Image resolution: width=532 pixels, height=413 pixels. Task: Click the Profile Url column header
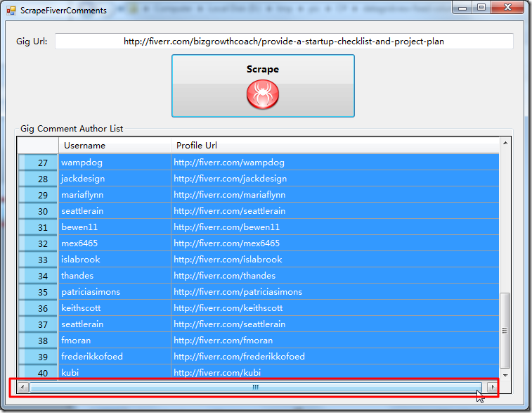[x=335, y=146]
